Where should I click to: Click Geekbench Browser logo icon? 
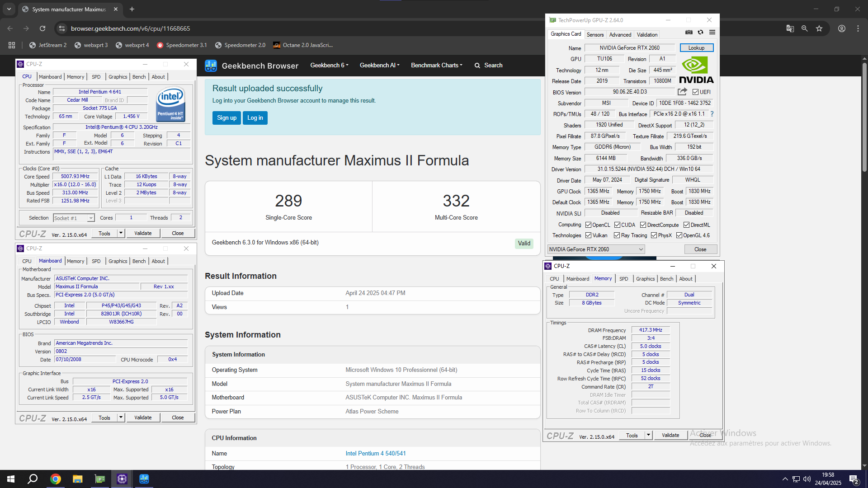(211, 66)
